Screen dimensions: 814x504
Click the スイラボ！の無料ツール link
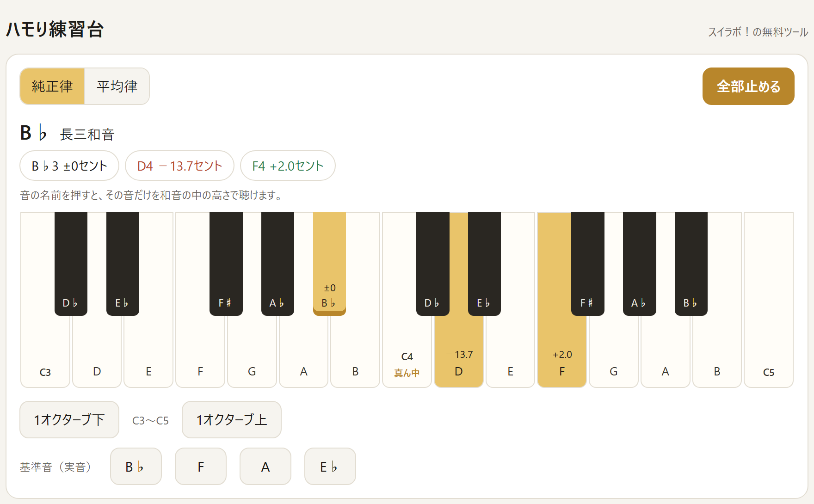[758, 32]
